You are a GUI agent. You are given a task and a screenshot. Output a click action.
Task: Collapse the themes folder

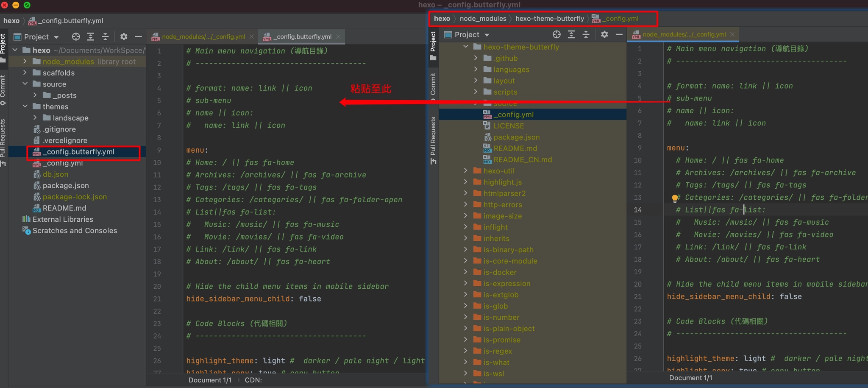coord(25,106)
